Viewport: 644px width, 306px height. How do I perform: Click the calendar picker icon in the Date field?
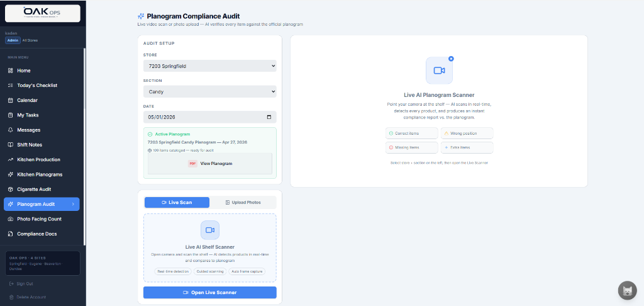(269, 117)
